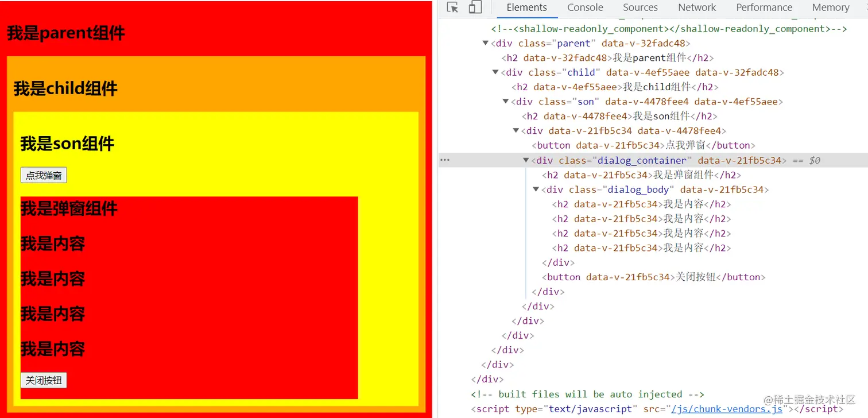
Task: Click the 点我弹窗 button on page
Action: [x=44, y=175]
